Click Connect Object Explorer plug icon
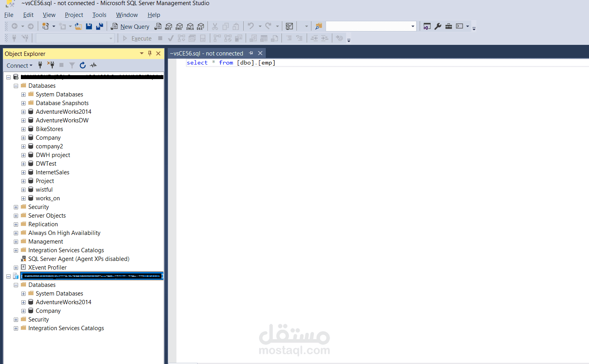Image resolution: width=589 pixels, height=364 pixels. [40, 65]
